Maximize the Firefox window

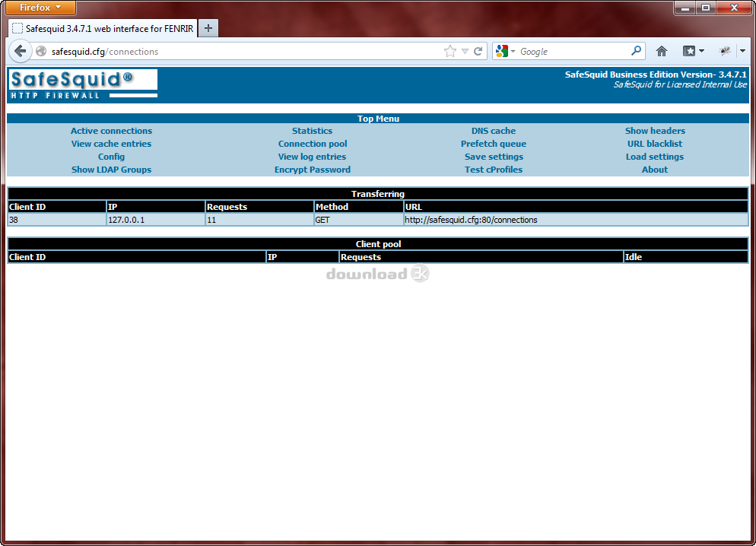706,8
